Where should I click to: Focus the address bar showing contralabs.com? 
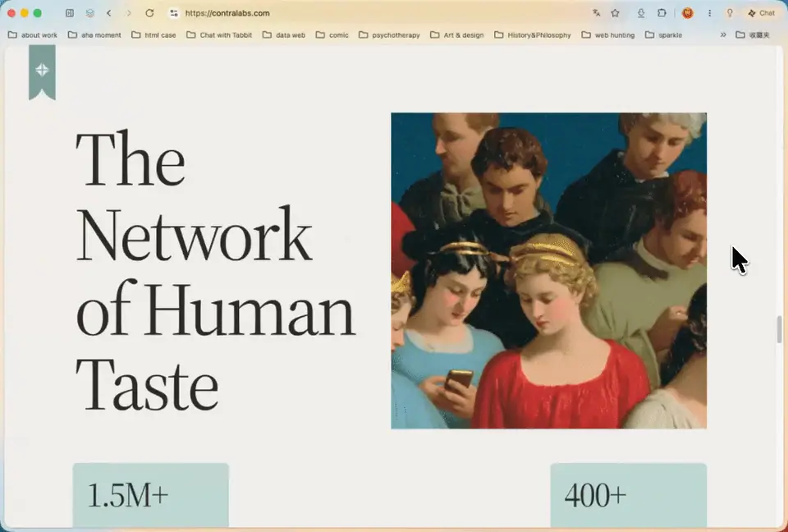click(x=227, y=13)
